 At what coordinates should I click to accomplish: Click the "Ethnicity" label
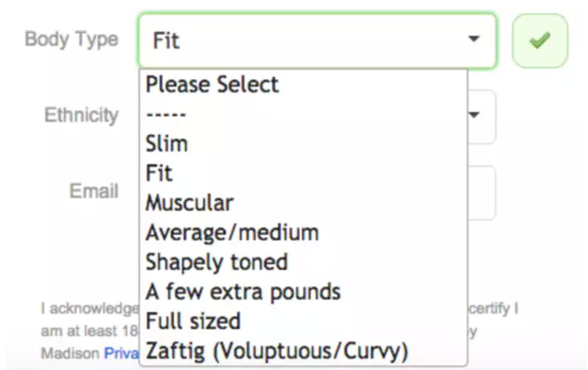tap(81, 115)
